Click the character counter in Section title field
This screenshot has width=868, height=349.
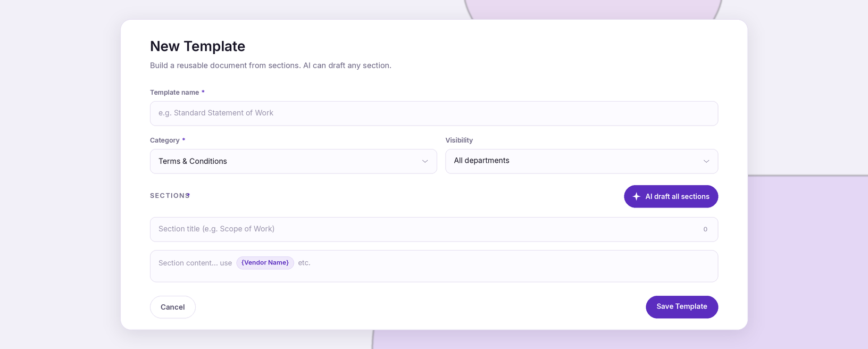click(705, 229)
